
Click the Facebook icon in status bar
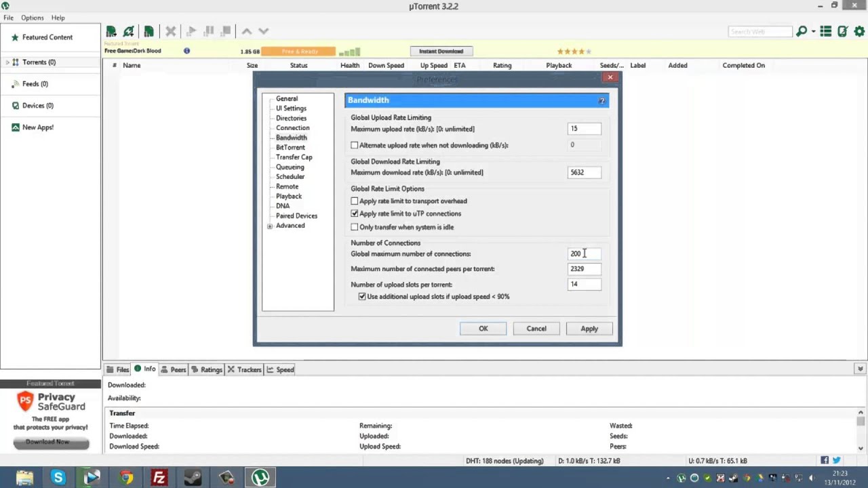(x=825, y=460)
